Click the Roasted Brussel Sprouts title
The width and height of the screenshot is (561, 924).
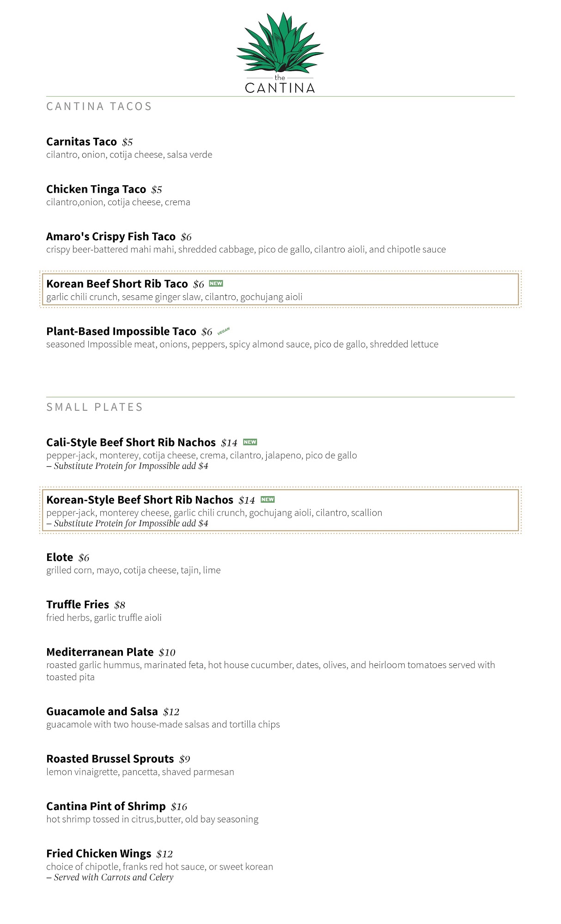click(x=110, y=759)
